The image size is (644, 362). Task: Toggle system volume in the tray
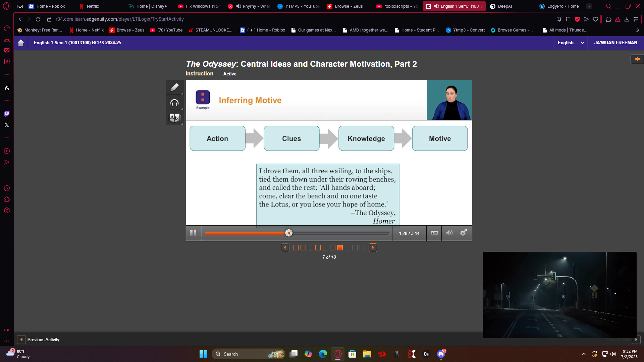(x=613, y=354)
